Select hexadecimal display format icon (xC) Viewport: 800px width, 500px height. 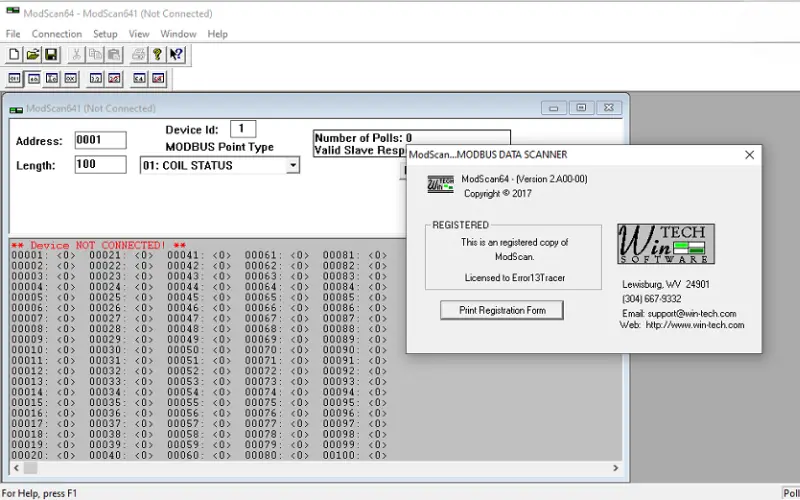tap(52, 79)
